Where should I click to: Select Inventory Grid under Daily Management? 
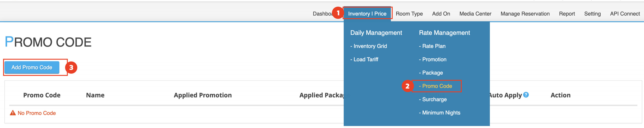[370, 46]
